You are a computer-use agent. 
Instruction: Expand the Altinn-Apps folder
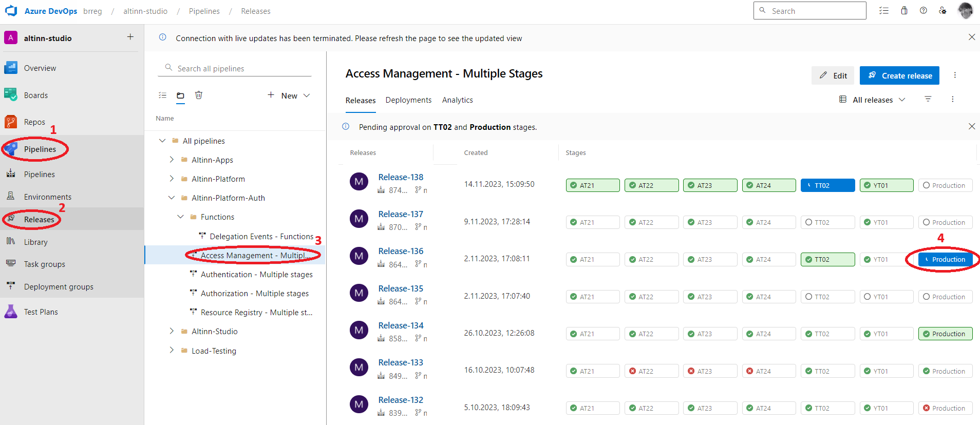[x=172, y=160]
